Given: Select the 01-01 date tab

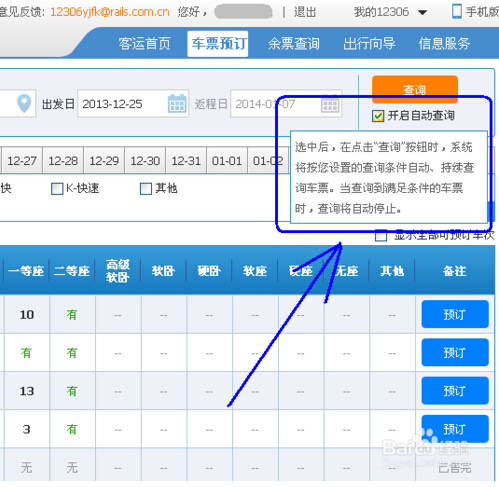Looking at the screenshot, I should [227, 161].
